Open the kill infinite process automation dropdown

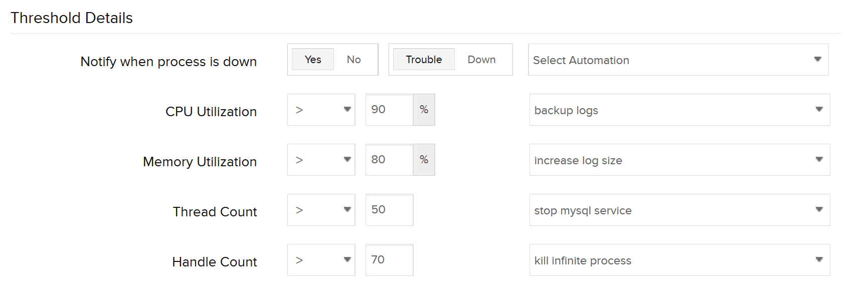pos(679,260)
